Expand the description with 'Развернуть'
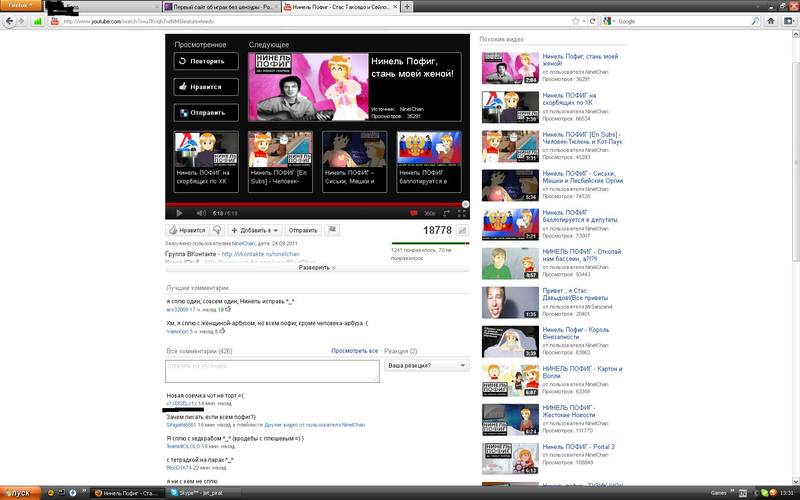This screenshot has height=500, width=800. click(x=316, y=268)
